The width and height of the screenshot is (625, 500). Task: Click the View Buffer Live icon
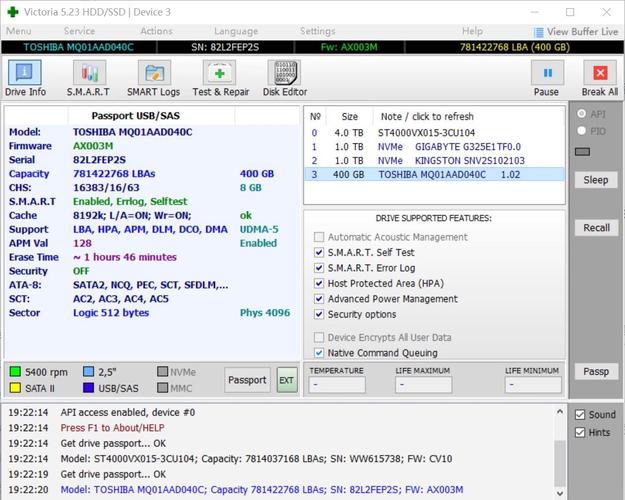click(539, 32)
